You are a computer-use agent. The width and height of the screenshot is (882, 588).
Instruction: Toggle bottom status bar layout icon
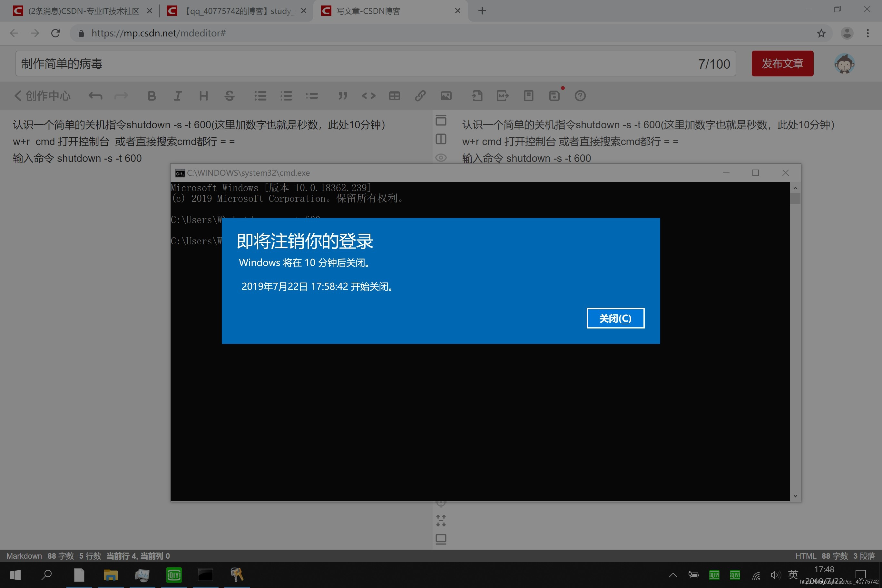tap(441, 539)
